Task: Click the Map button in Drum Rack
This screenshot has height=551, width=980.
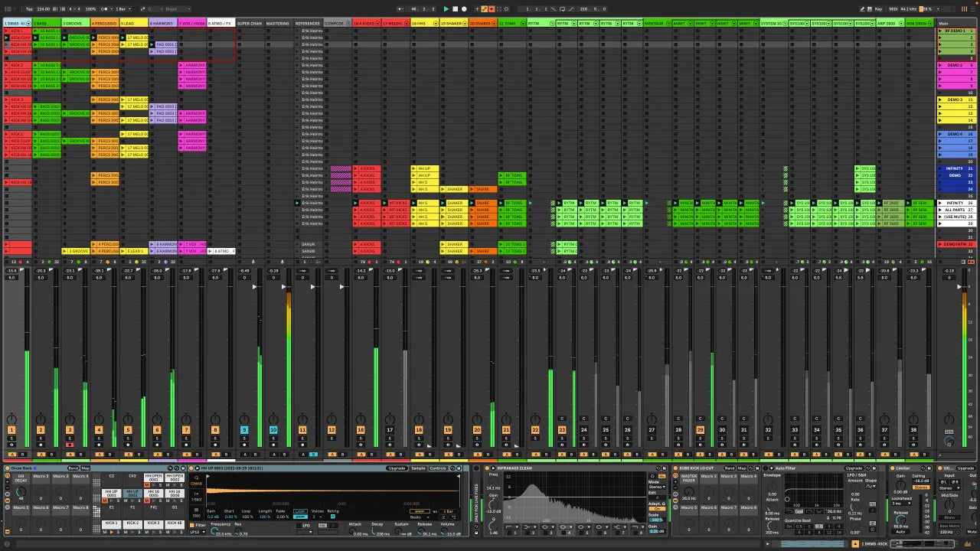Action: pyautogui.click(x=85, y=468)
